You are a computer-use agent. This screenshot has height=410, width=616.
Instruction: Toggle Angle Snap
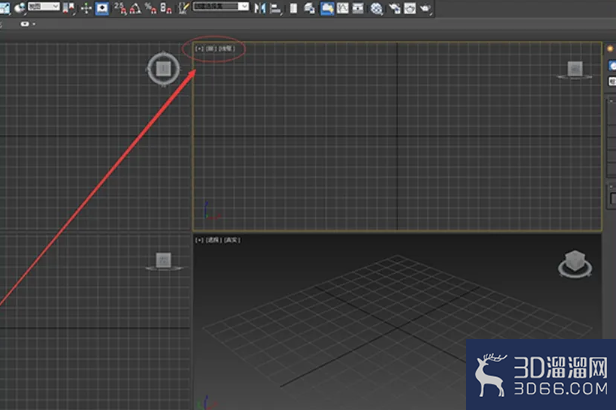[x=136, y=8]
